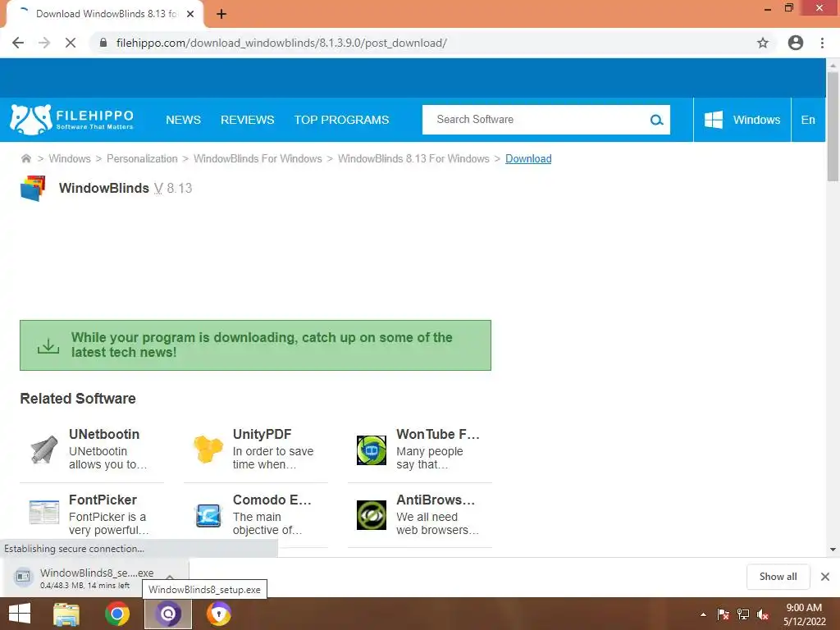Click the Download breadcrumb link
This screenshot has width=840, height=630.
pyautogui.click(x=528, y=158)
